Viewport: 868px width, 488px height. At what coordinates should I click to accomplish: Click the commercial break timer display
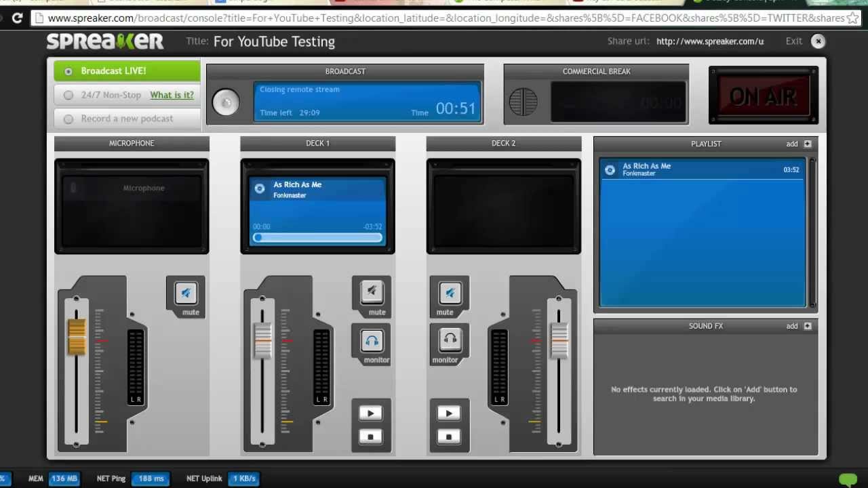pyautogui.click(x=619, y=102)
